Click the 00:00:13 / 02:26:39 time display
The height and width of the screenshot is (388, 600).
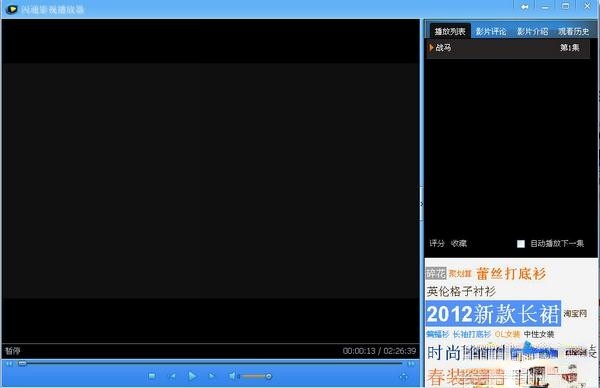tap(379, 351)
